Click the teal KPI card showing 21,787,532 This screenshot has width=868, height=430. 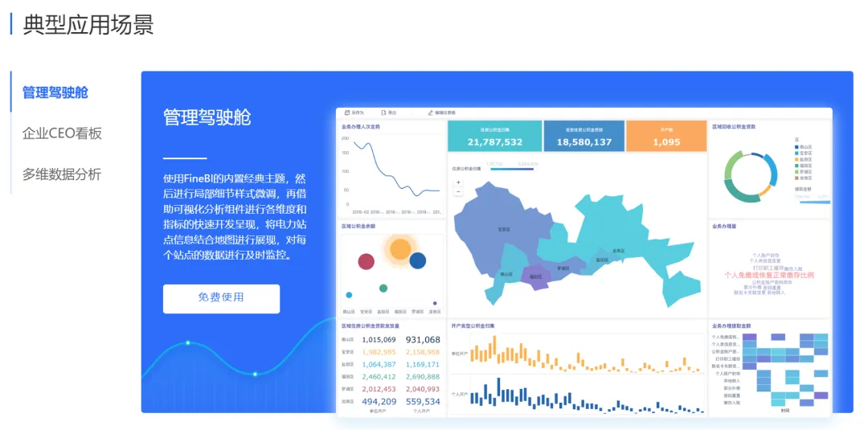click(x=494, y=136)
